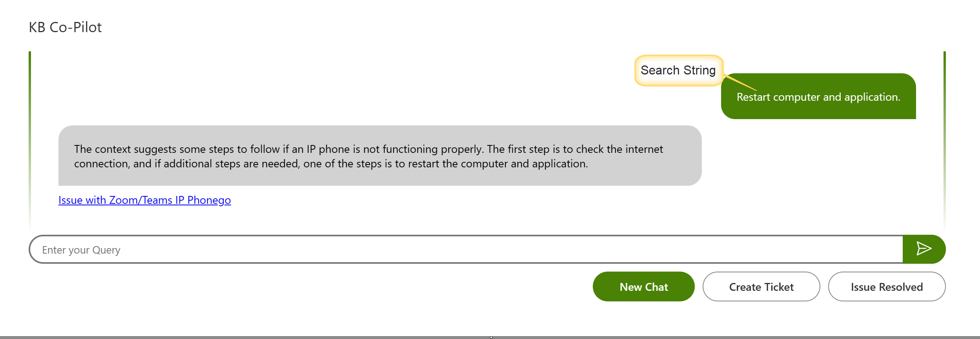Click the green vertical bar right of chat
The height and width of the screenshot is (339, 980).
click(945, 140)
